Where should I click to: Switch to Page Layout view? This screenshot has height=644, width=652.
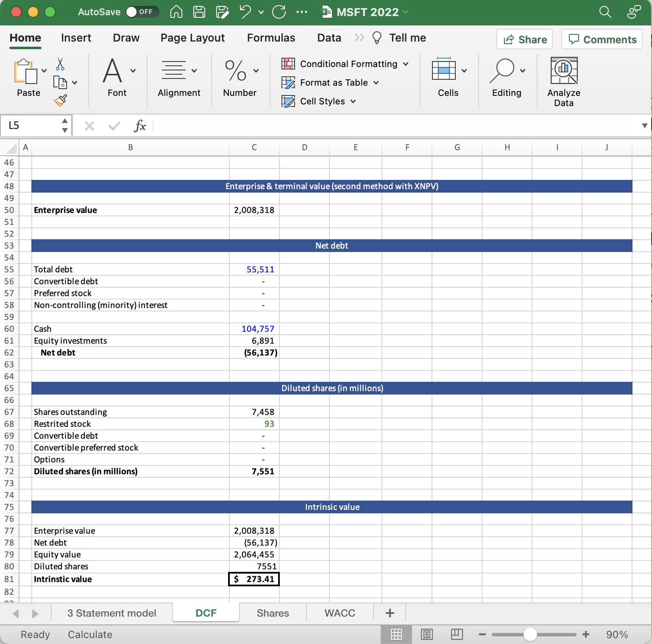426,634
